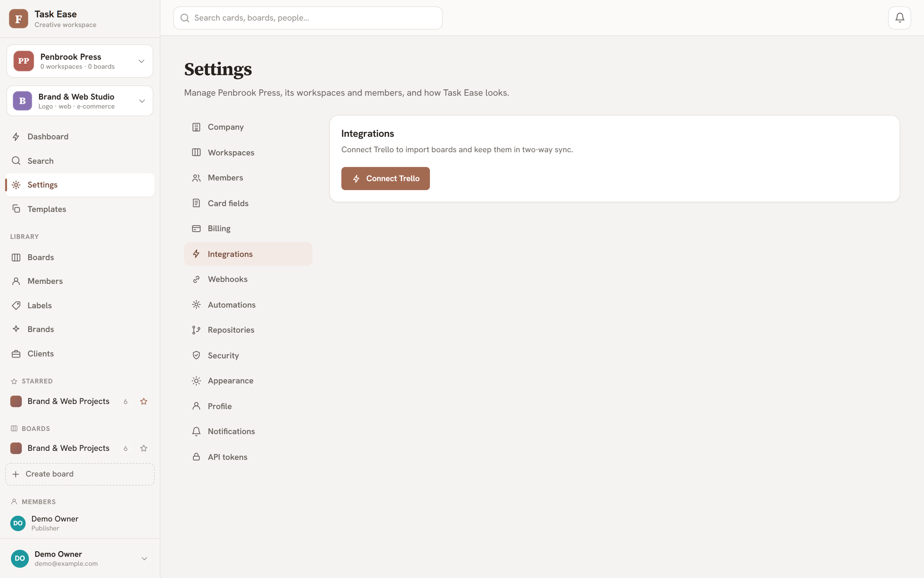Click the Automations gear icon

[196, 305]
